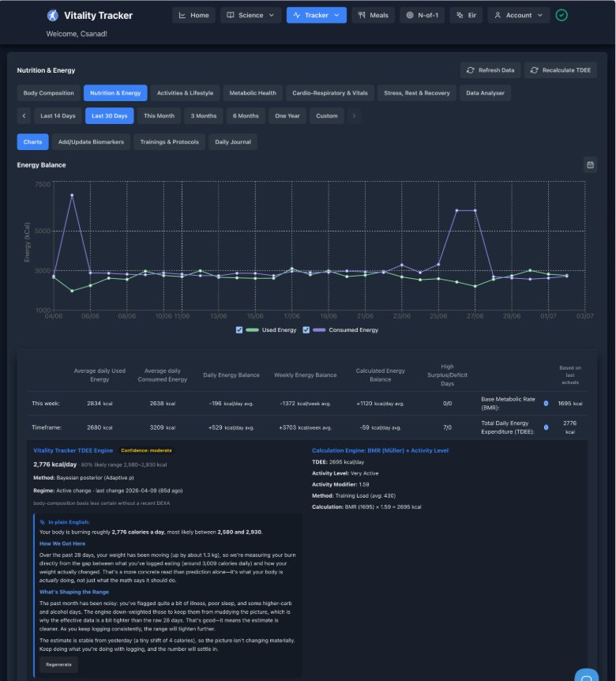Click the green checkmark status icon
Screen dimensions: 616x681
pos(562,15)
